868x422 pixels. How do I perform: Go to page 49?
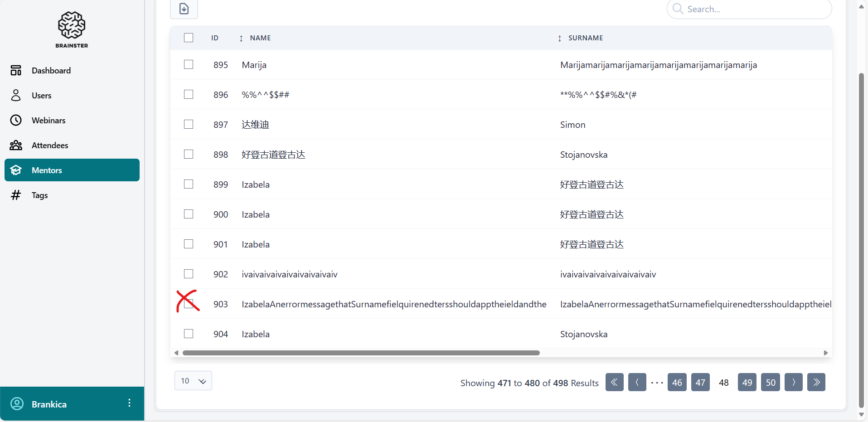747,382
